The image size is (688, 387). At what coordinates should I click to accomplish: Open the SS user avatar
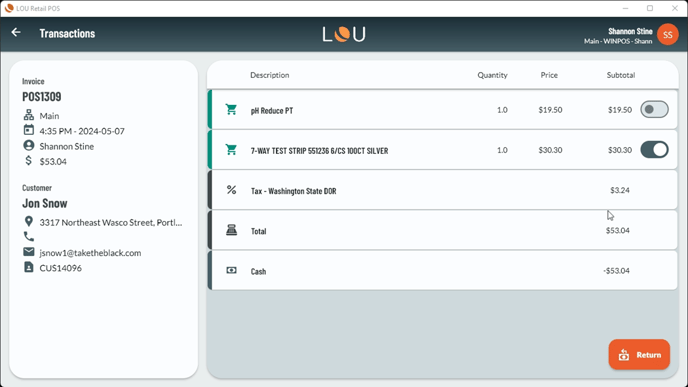(668, 35)
